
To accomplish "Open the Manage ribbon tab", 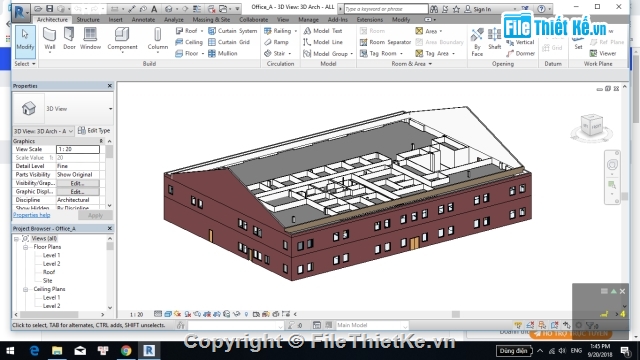I will pos(309,20).
